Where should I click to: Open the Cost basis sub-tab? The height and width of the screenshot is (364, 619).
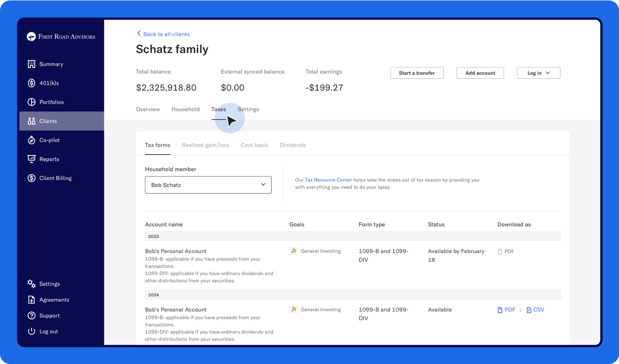[255, 145]
